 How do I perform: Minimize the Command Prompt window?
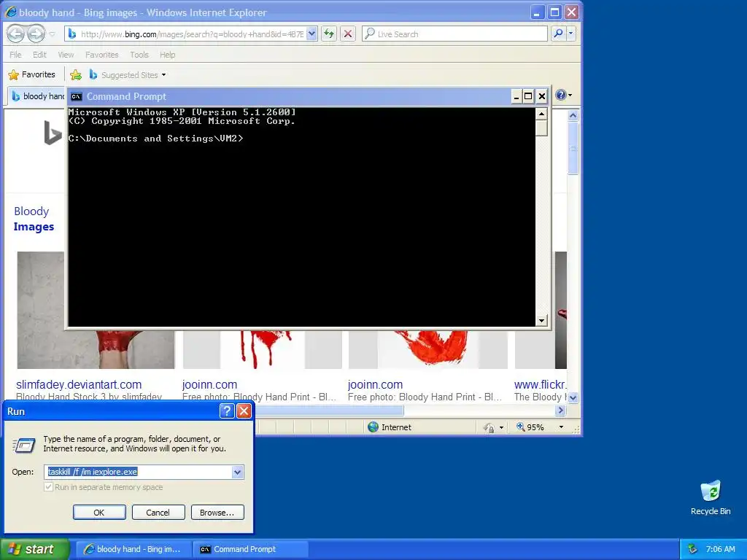[x=516, y=97]
